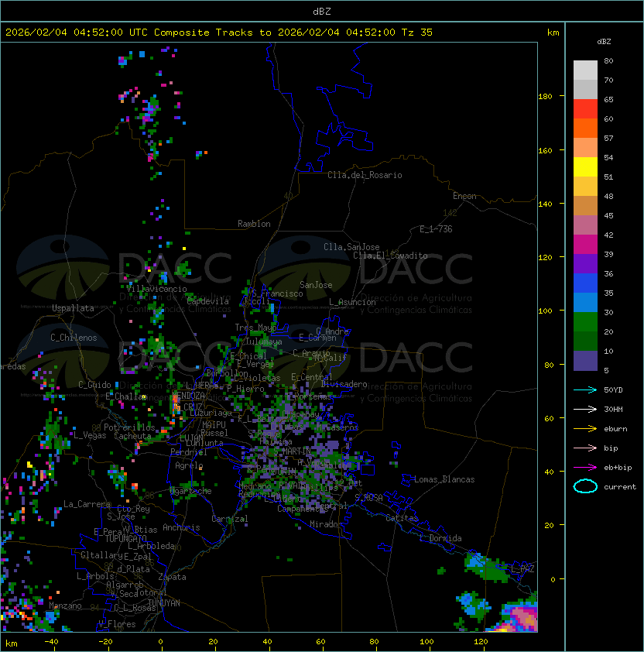
Task: Click the Ugarteche place label
Action: coord(190,491)
